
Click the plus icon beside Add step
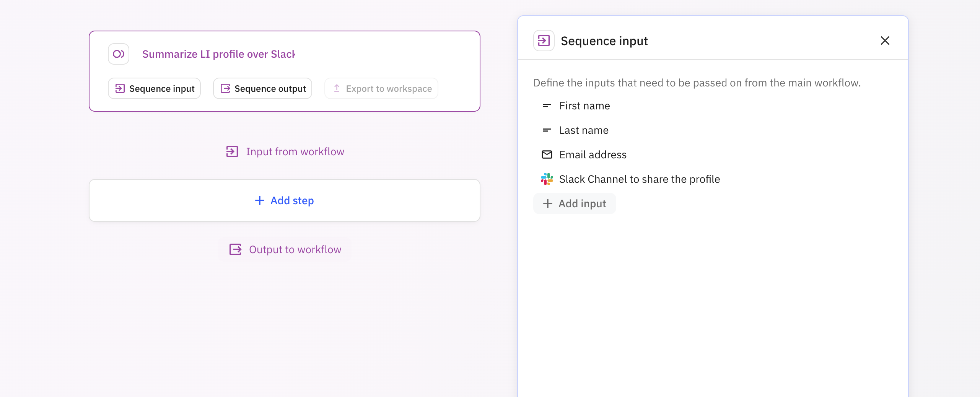[x=260, y=200]
